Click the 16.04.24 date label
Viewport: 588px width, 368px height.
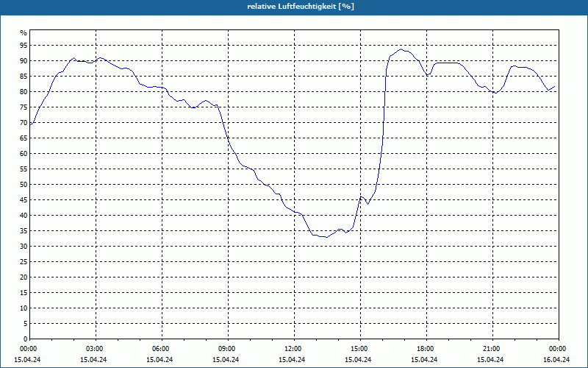tap(556, 360)
